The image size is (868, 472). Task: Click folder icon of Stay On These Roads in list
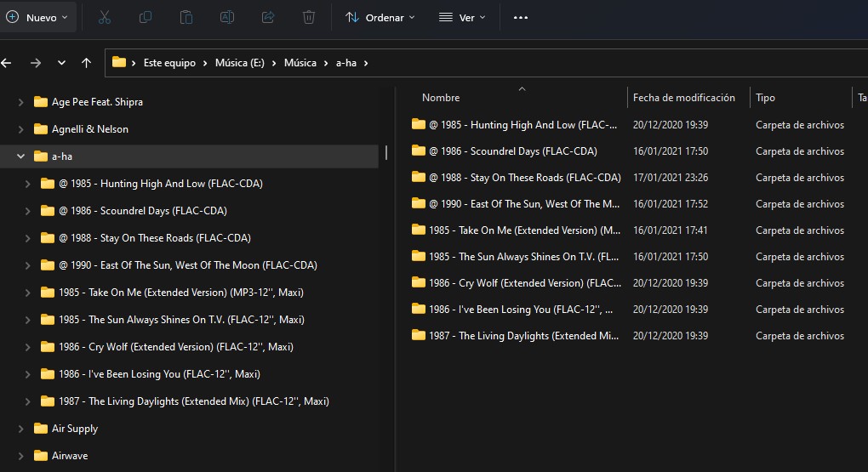419,177
